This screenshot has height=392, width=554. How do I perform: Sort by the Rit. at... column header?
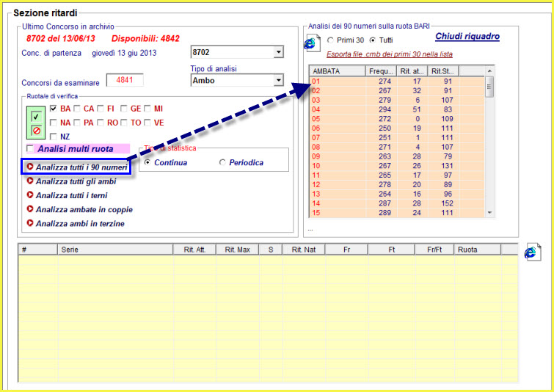click(412, 71)
